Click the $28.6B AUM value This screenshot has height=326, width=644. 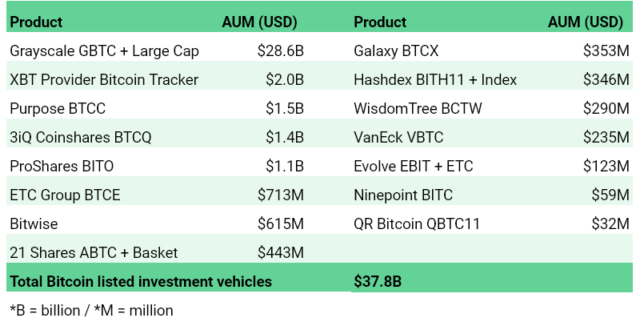click(x=281, y=51)
